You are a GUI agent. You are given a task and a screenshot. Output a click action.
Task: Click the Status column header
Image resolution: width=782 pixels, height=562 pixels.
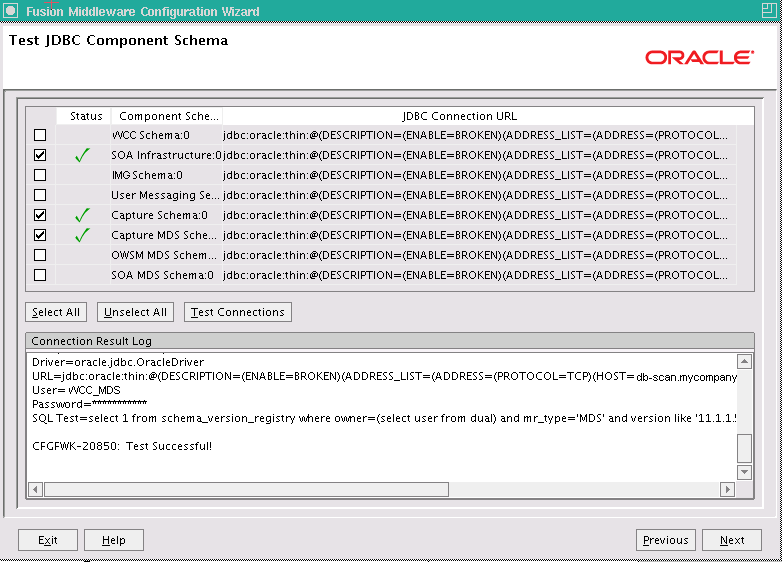(x=86, y=116)
